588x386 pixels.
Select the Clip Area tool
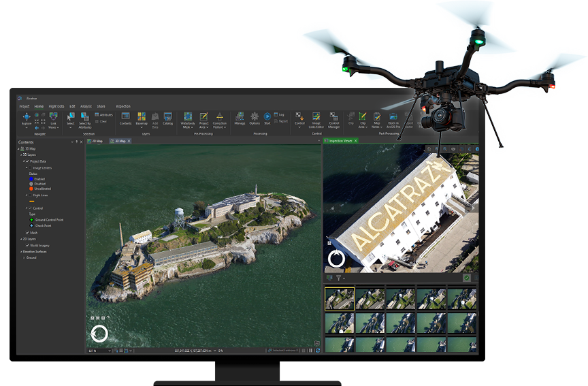pyautogui.click(x=363, y=120)
